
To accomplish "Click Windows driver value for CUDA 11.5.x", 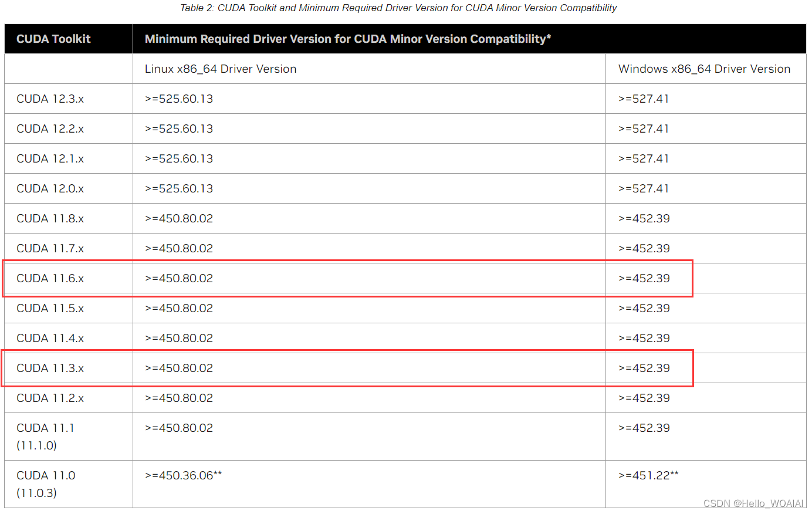I will 644,309.
